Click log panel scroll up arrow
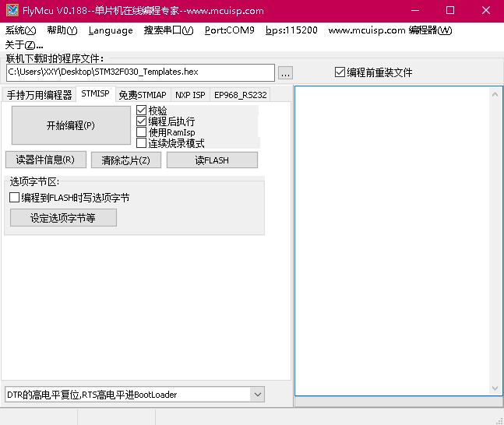 coord(495,94)
